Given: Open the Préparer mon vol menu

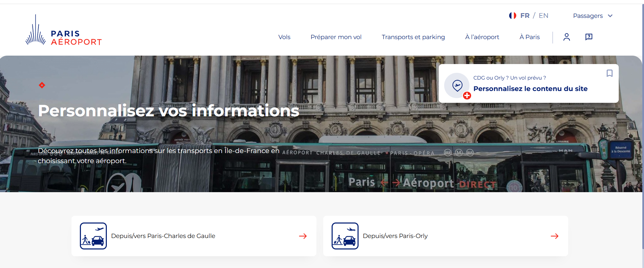Looking at the screenshot, I should (x=336, y=37).
